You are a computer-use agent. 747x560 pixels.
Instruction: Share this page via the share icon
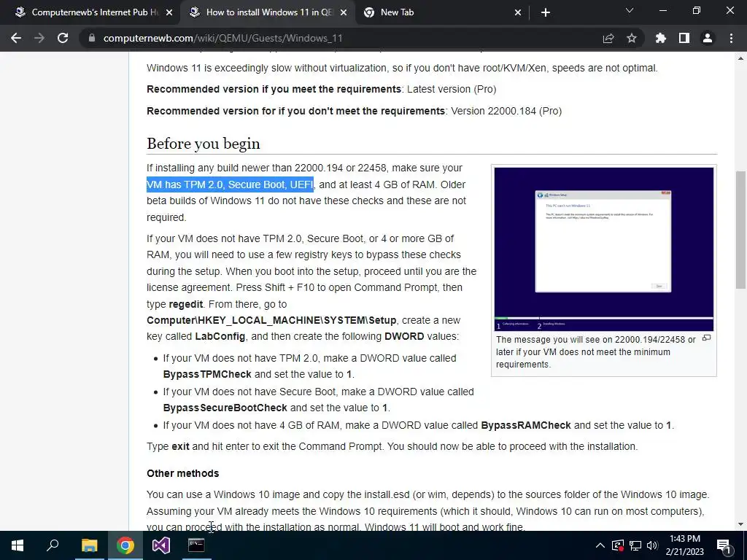pyautogui.click(x=608, y=38)
